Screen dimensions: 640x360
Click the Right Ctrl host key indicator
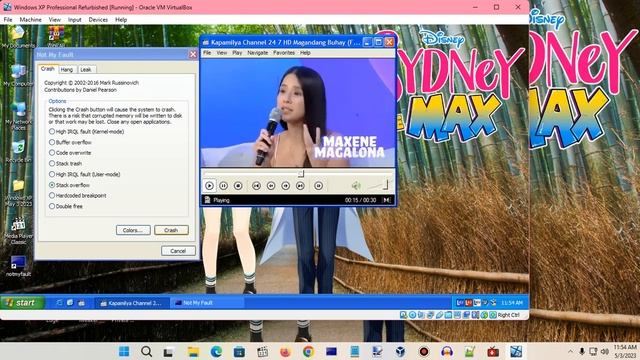coord(509,315)
